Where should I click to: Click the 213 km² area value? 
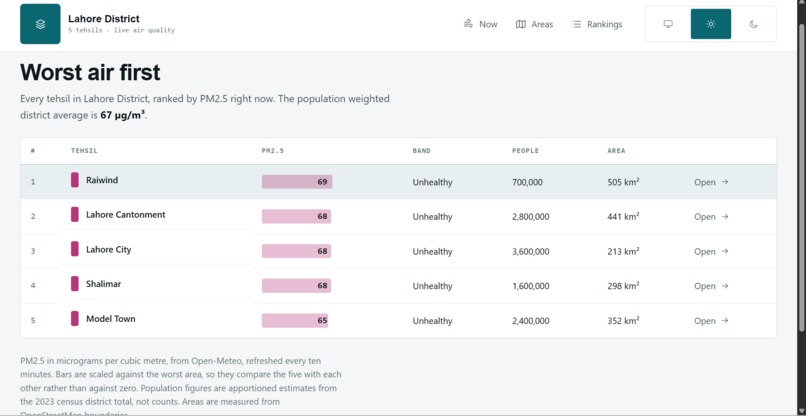623,251
